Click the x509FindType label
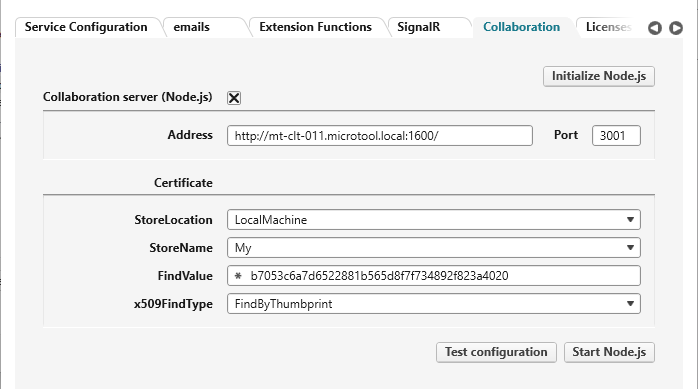 (x=173, y=304)
